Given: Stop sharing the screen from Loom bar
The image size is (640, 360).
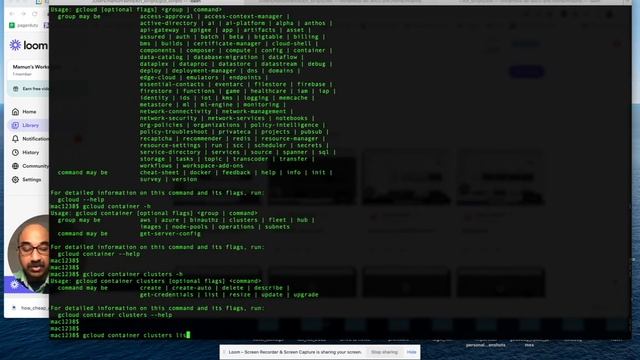Looking at the screenshot, I should (x=384, y=352).
